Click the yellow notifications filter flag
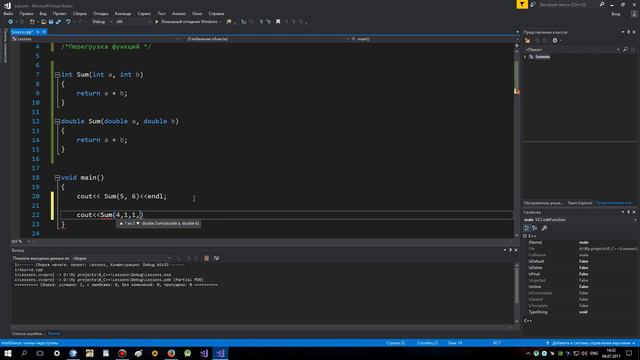The image size is (640, 360). point(522,4)
